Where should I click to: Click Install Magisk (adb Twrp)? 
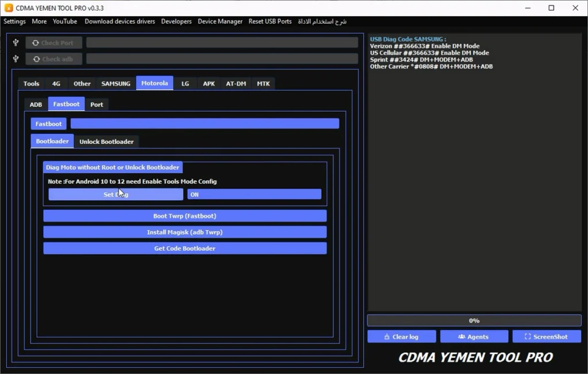point(185,232)
